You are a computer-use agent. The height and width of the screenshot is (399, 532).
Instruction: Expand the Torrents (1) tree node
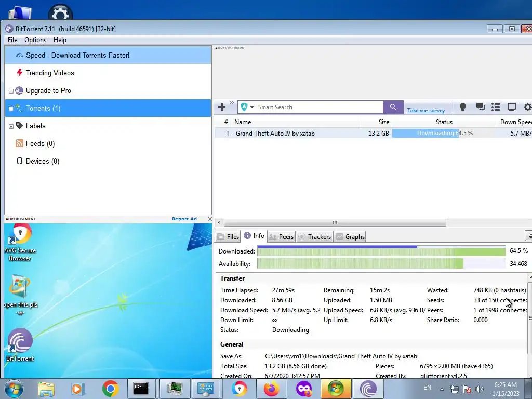(x=11, y=109)
